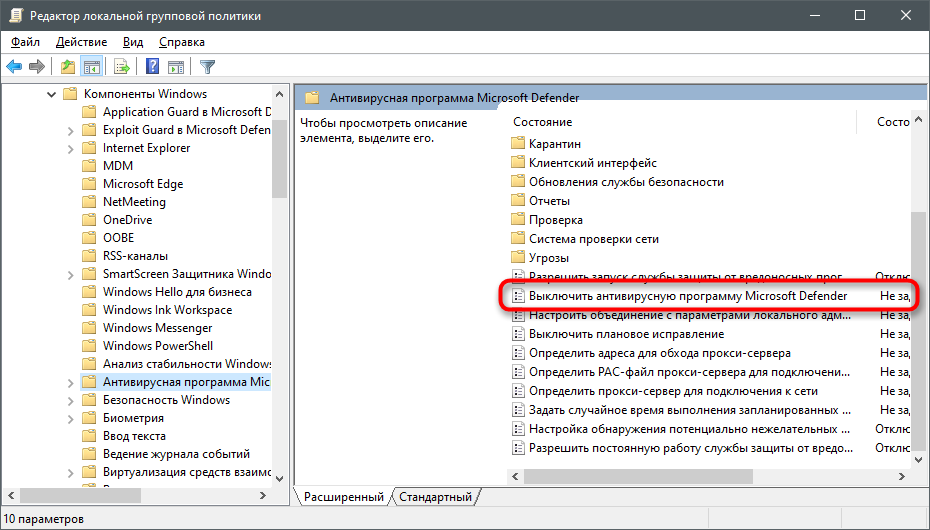
Task: Toggle the Show/Hide console tree icon
Action: [91, 67]
